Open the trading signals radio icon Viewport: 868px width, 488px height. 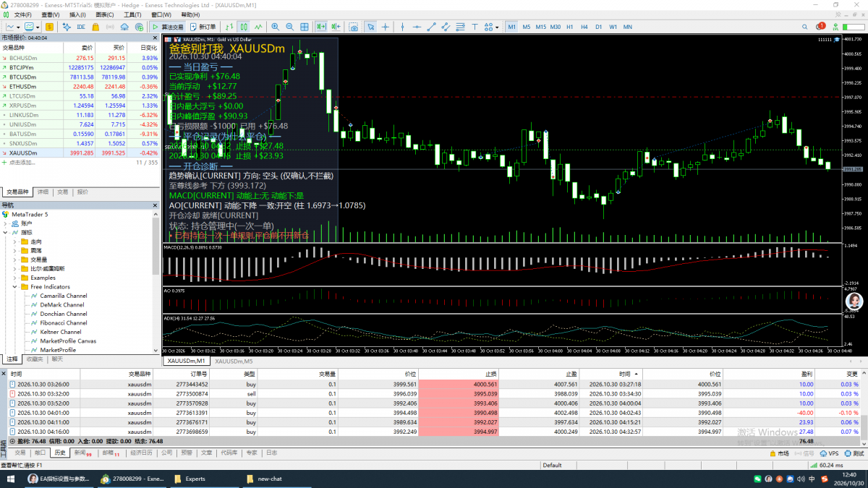[110, 27]
